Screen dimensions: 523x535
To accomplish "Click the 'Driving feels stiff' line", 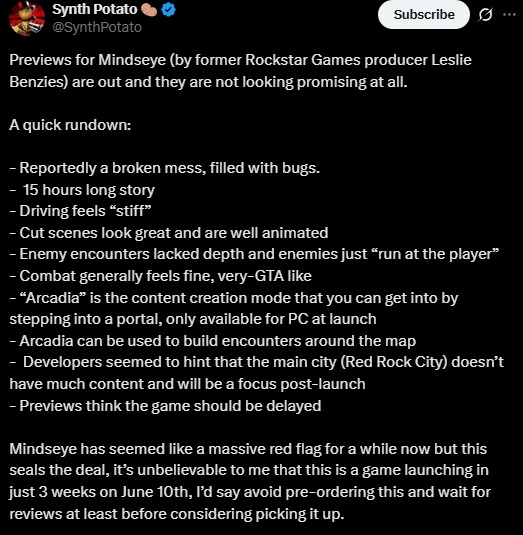I will tap(81, 211).
